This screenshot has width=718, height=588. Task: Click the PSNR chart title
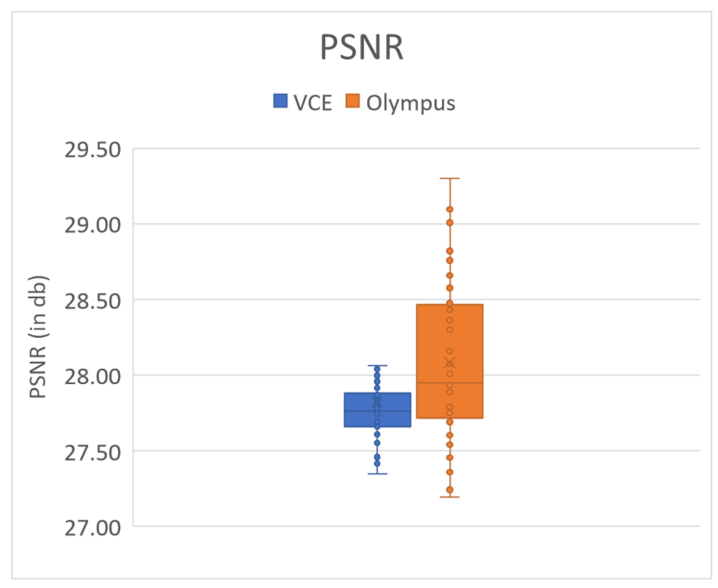coord(362,47)
